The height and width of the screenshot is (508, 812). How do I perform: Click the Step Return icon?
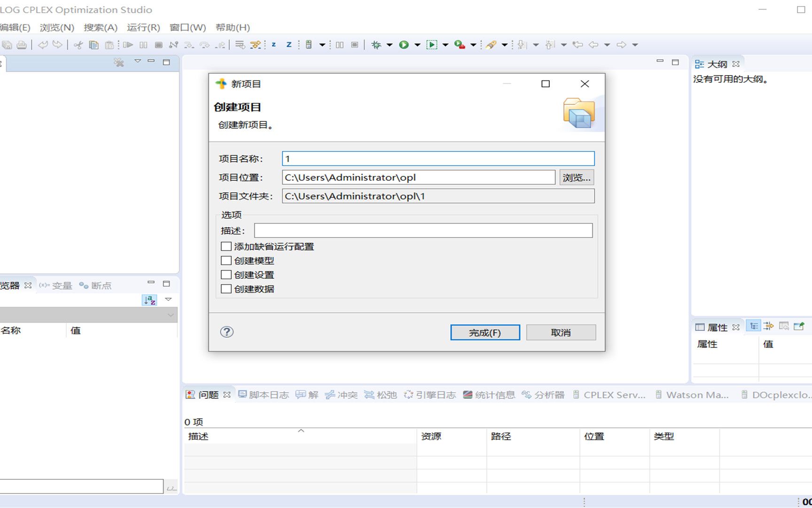click(x=220, y=45)
